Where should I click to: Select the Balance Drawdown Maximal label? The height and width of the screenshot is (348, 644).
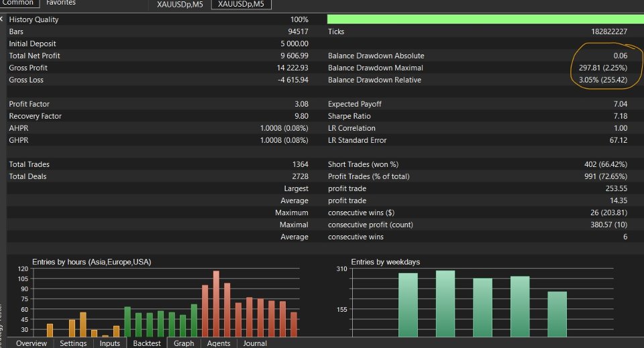[x=376, y=68]
